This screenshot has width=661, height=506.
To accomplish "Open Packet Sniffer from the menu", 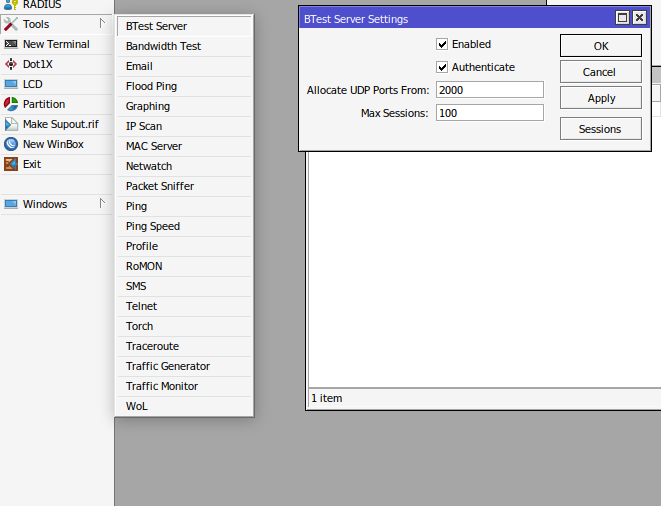I will point(160,186).
